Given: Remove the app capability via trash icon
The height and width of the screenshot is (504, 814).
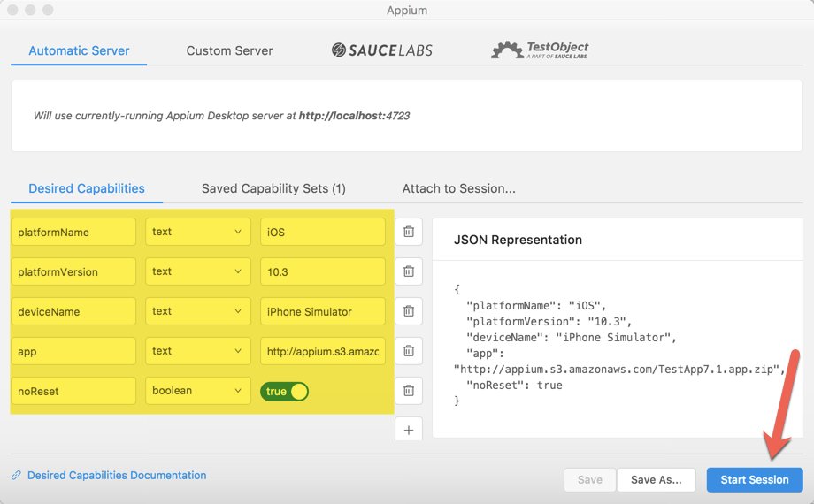Looking at the screenshot, I should point(409,351).
